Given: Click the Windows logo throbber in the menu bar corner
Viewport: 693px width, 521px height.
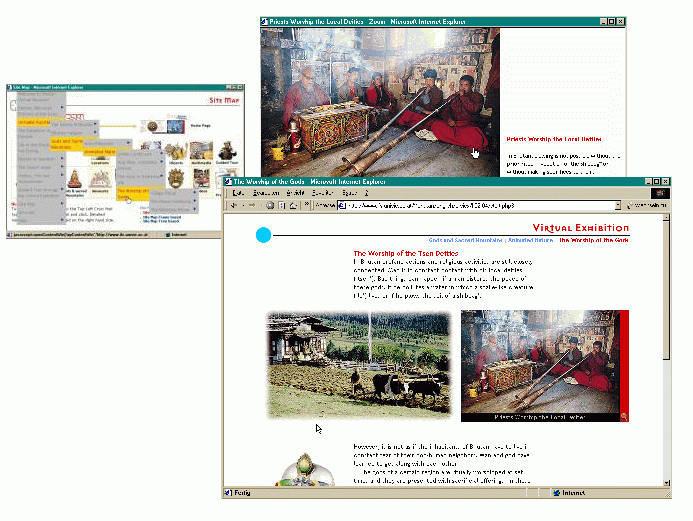Looking at the screenshot, I should coord(660,193).
